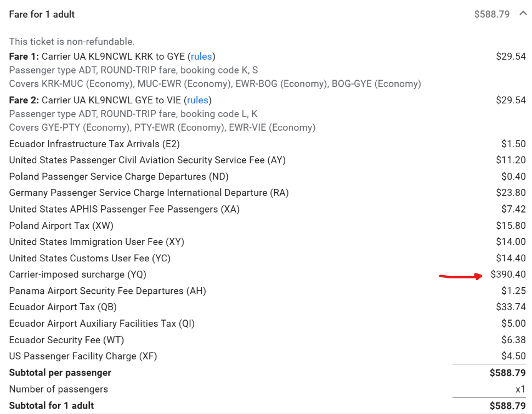The image size is (532, 414).
Task: Click Ecuador Infrastructure Tax Arrivals (E2) row
Action: click(267, 144)
